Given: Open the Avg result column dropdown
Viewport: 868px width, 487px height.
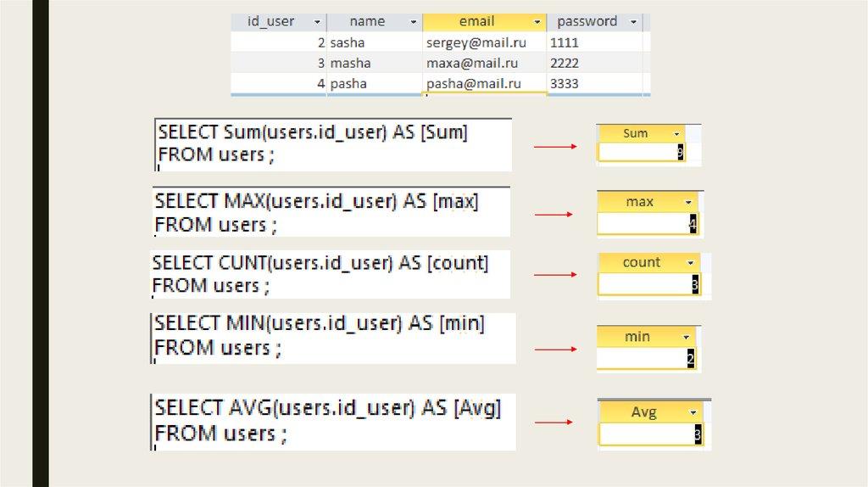Looking at the screenshot, I should click(693, 412).
